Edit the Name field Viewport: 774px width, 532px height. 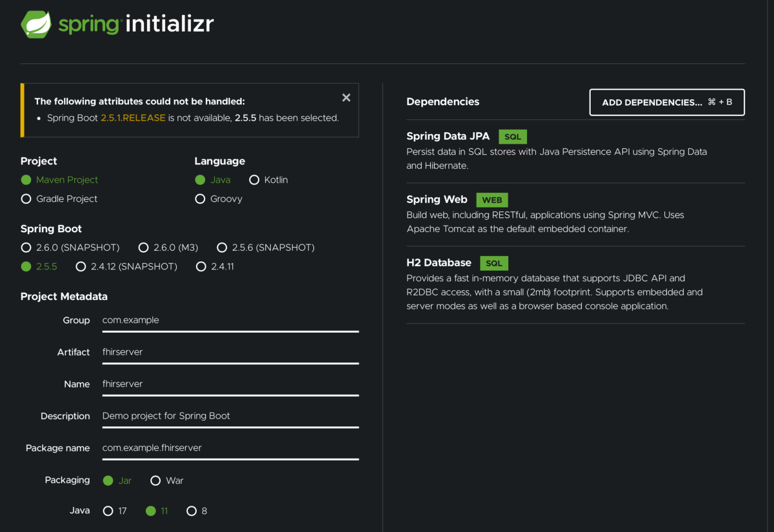coord(230,384)
